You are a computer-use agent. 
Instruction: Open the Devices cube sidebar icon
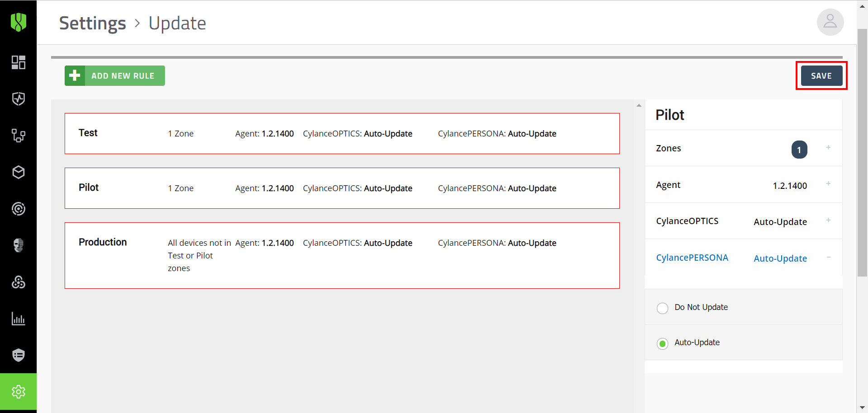pyautogui.click(x=18, y=172)
